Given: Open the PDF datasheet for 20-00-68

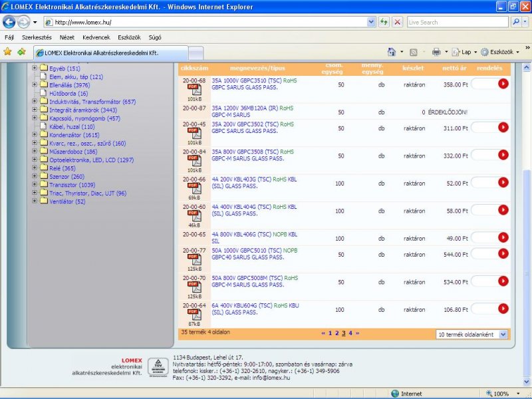Looking at the screenshot, I should pos(194,90).
